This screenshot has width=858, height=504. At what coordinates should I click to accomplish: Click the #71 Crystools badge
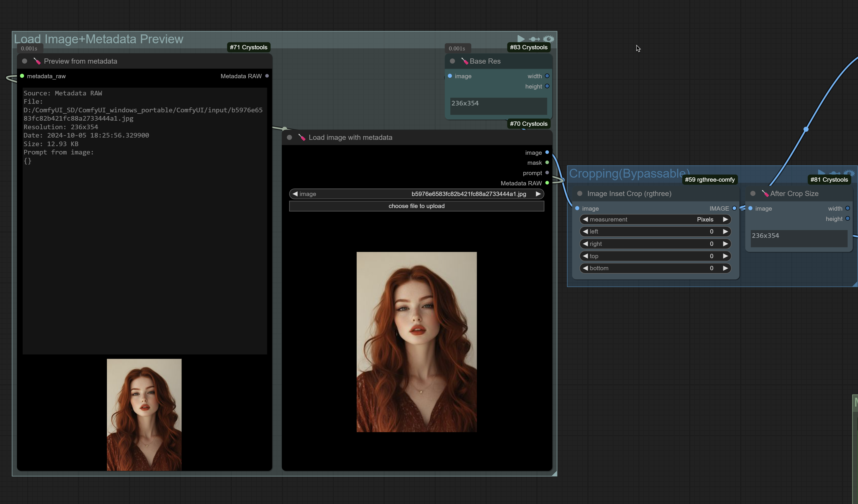click(x=248, y=47)
